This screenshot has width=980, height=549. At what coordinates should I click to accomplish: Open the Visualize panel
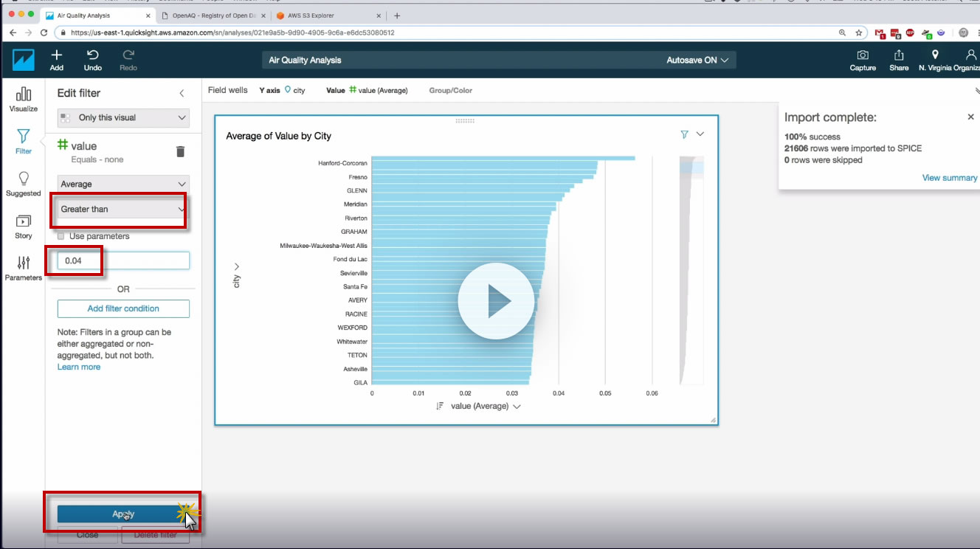(x=24, y=99)
